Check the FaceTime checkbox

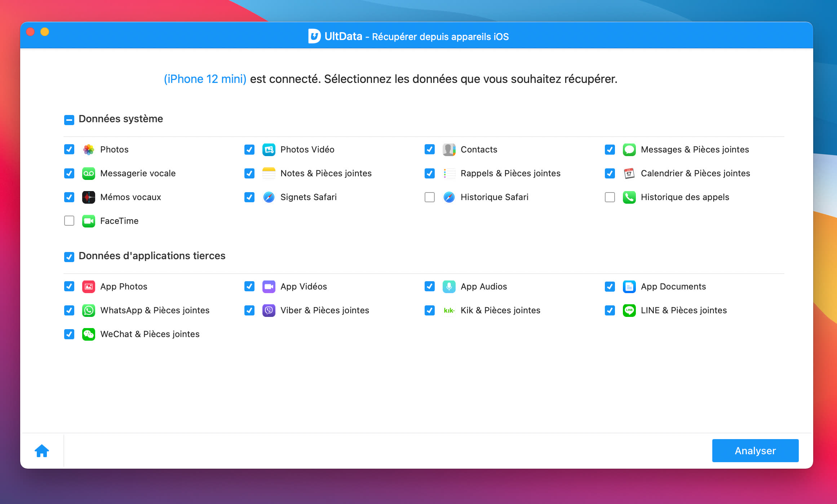[x=69, y=221]
